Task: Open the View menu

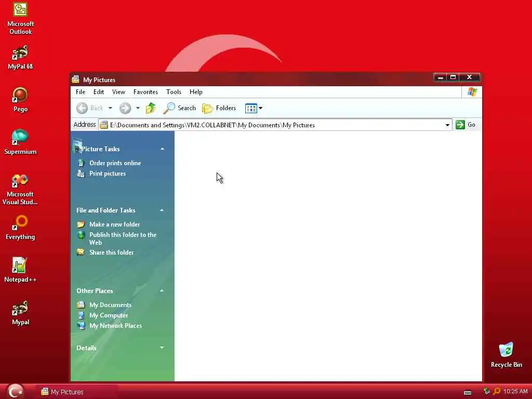Action: point(119,92)
